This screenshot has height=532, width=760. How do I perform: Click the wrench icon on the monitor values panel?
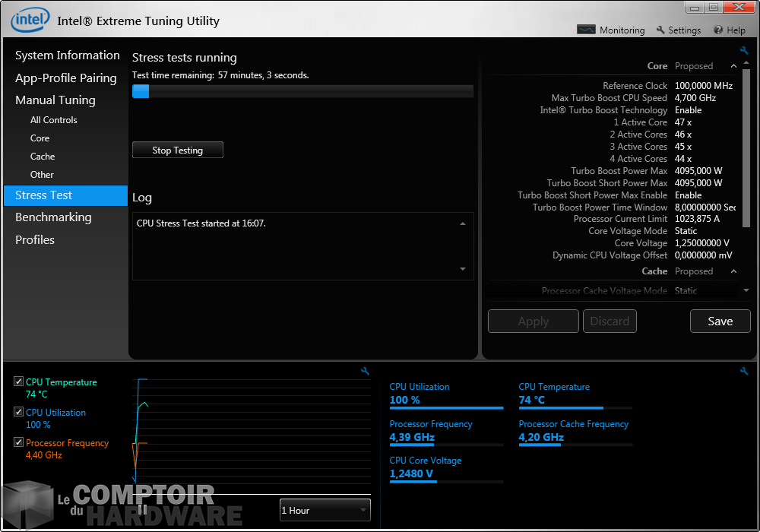coord(744,371)
